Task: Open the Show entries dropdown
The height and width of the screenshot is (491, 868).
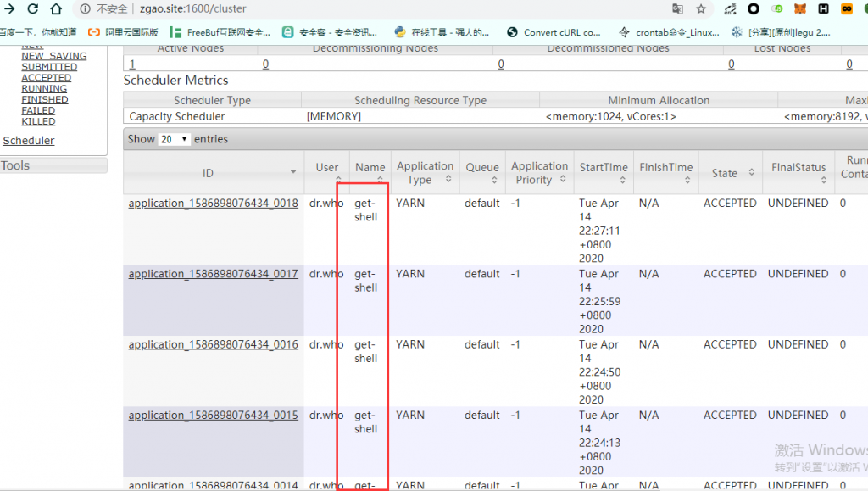Action: coord(175,139)
